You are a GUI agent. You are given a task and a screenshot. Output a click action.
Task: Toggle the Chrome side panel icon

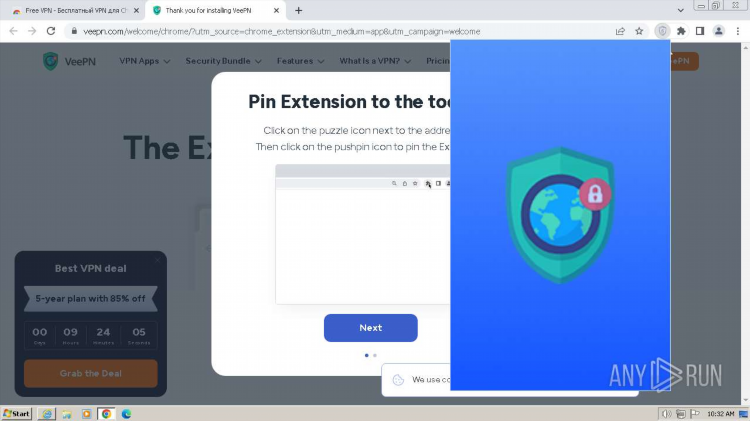pyautogui.click(x=700, y=31)
